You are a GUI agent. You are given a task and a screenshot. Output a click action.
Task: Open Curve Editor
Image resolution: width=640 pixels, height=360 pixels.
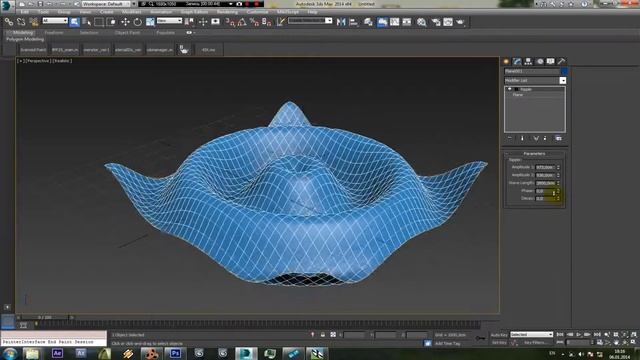394,22
